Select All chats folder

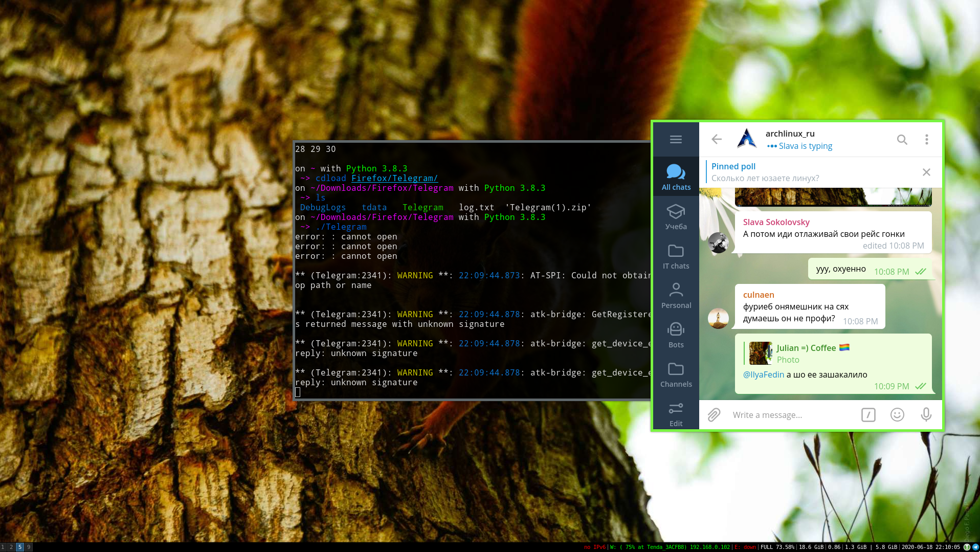pos(676,176)
